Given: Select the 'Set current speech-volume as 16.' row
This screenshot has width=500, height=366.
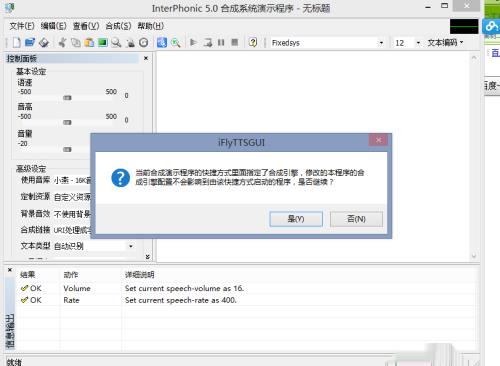Looking at the screenshot, I should click(247, 288).
